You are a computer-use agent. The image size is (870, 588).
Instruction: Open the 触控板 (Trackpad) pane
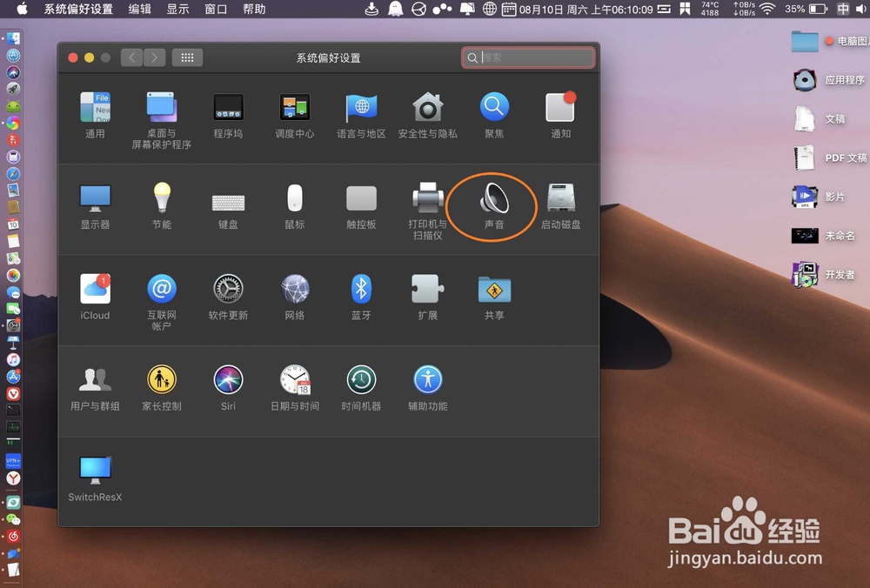(361, 208)
